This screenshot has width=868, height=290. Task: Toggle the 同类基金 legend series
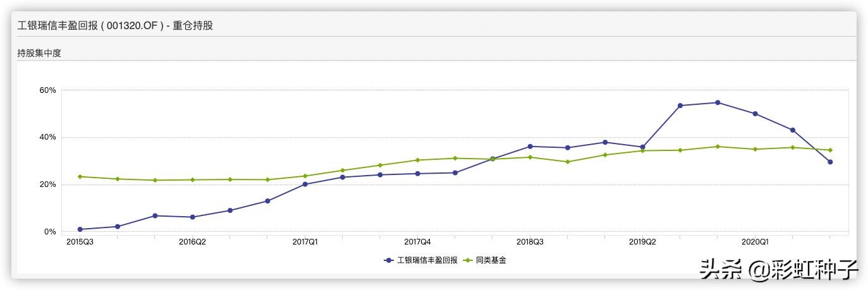pos(485,260)
